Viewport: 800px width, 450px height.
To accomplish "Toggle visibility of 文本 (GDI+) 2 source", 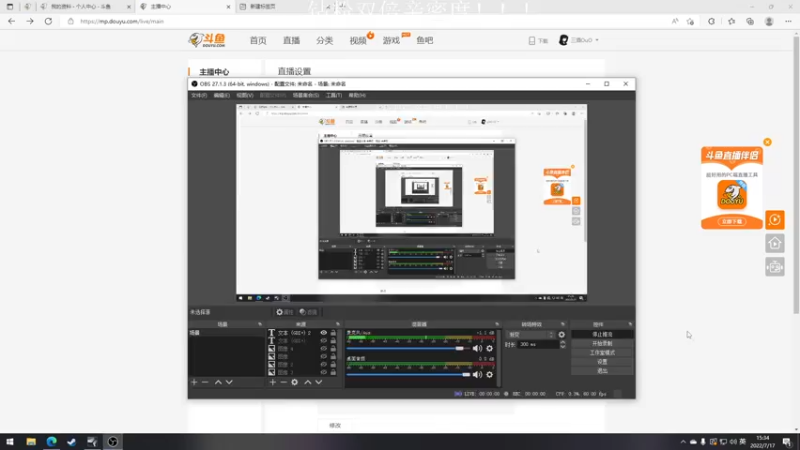I will pyautogui.click(x=323, y=333).
